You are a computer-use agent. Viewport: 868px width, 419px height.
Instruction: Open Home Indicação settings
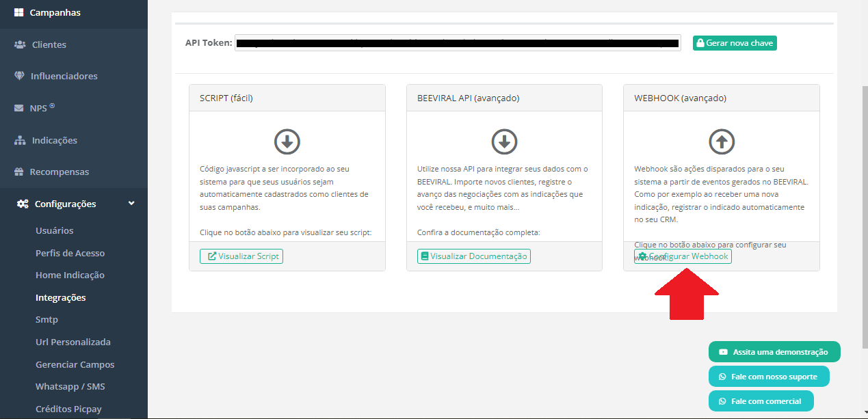pyautogui.click(x=70, y=275)
